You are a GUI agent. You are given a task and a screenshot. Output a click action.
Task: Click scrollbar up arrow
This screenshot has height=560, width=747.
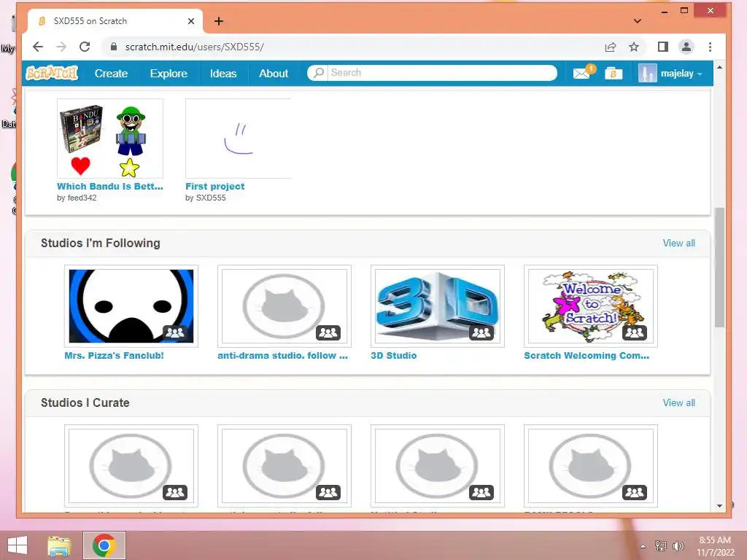click(719, 67)
